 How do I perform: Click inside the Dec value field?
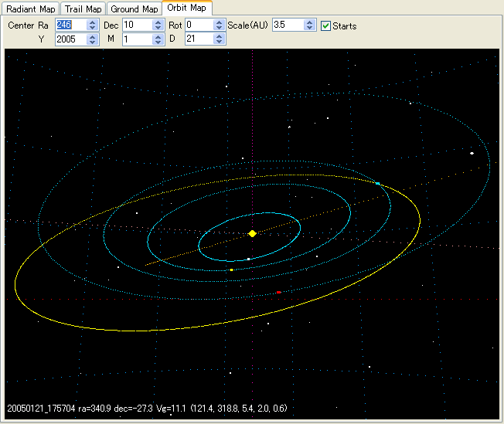[x=135, y=25]
